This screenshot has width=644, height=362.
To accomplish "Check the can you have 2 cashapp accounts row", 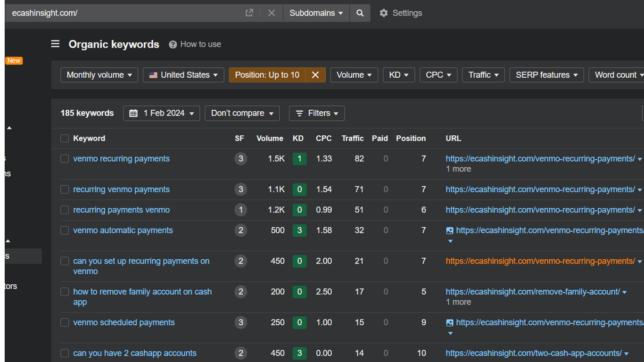I will 65,353.
